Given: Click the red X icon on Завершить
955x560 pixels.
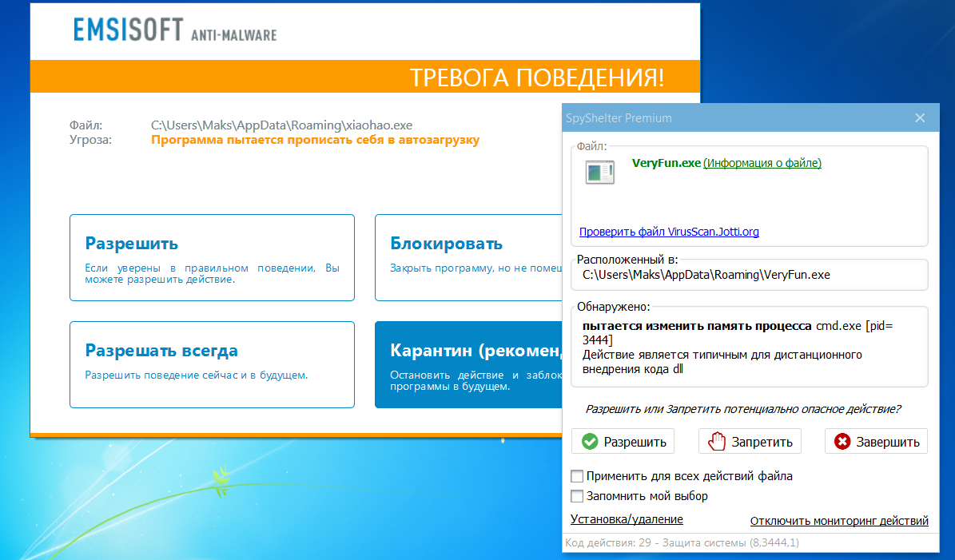Looking at the screenshot, I should tap(842, 441).
